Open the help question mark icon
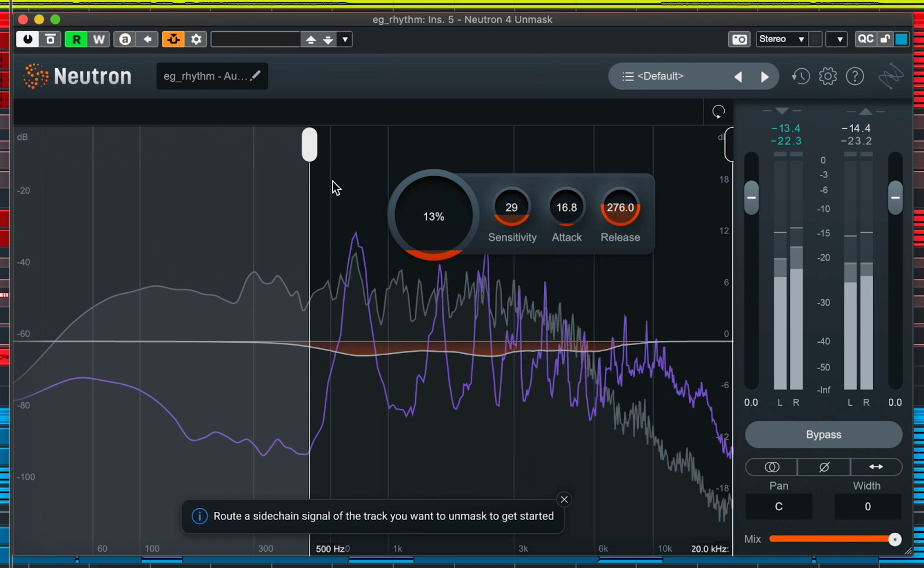The height and width of the screenshot is (568, 924). click(855, 76)
